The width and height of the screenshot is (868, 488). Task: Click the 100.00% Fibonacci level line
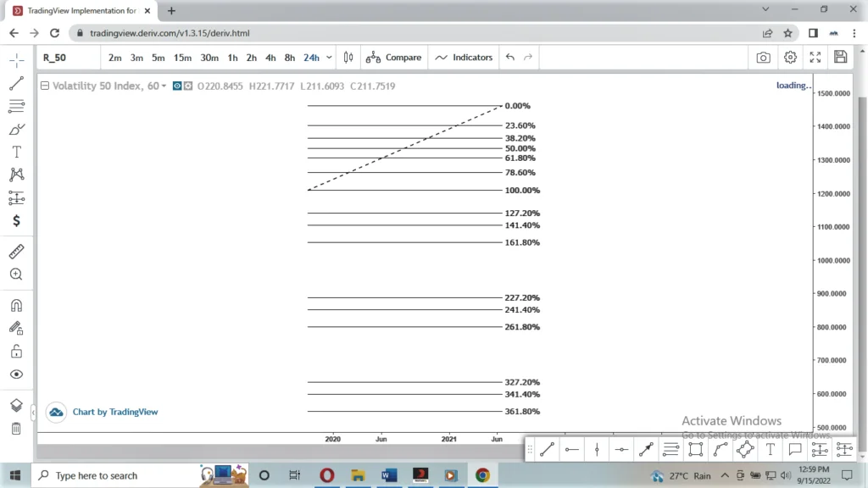pos(404,191)
